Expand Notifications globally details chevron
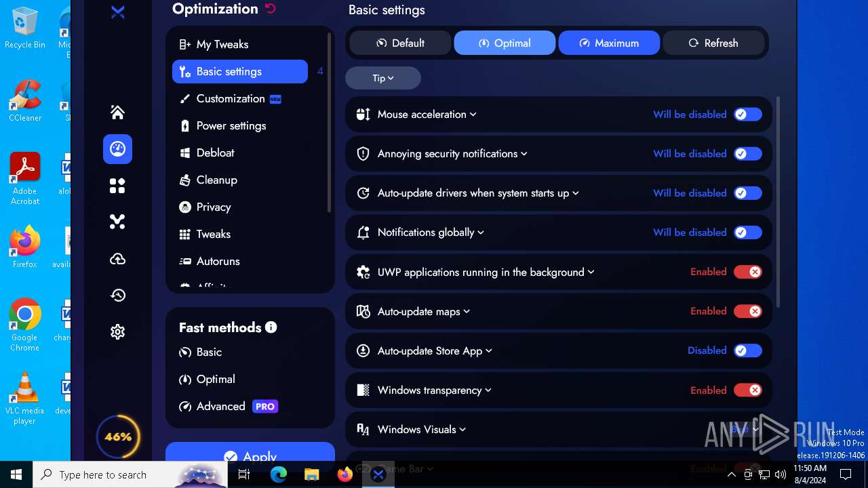 481,232
